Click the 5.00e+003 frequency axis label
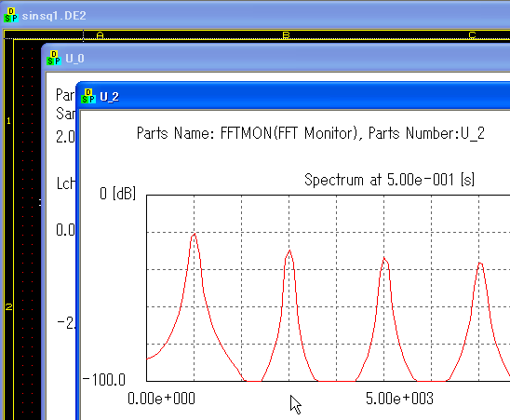510x420 pixels. pyautogui.click(x=399, y=399)
